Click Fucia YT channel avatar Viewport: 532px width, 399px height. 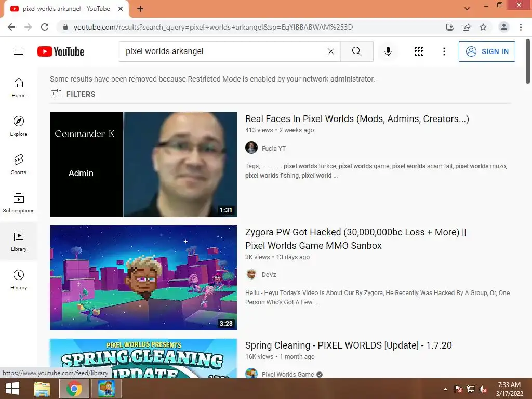click(251, 148)
